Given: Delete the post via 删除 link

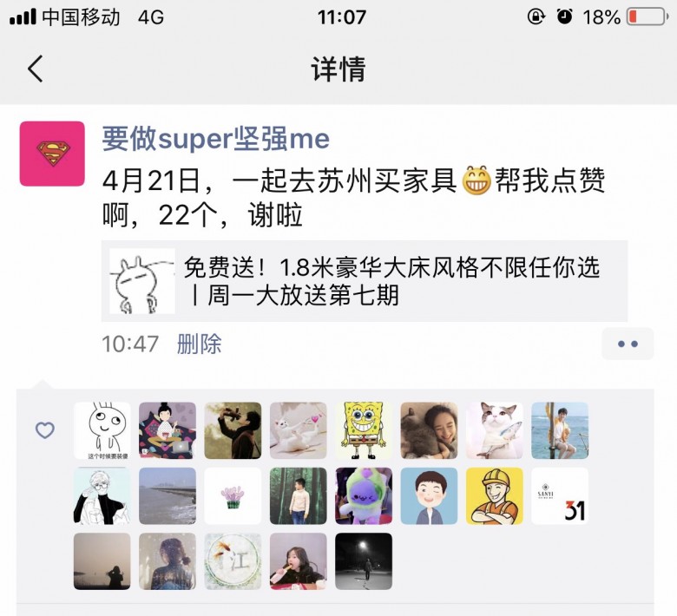Looking at the screenshot, I should (199, 344).
